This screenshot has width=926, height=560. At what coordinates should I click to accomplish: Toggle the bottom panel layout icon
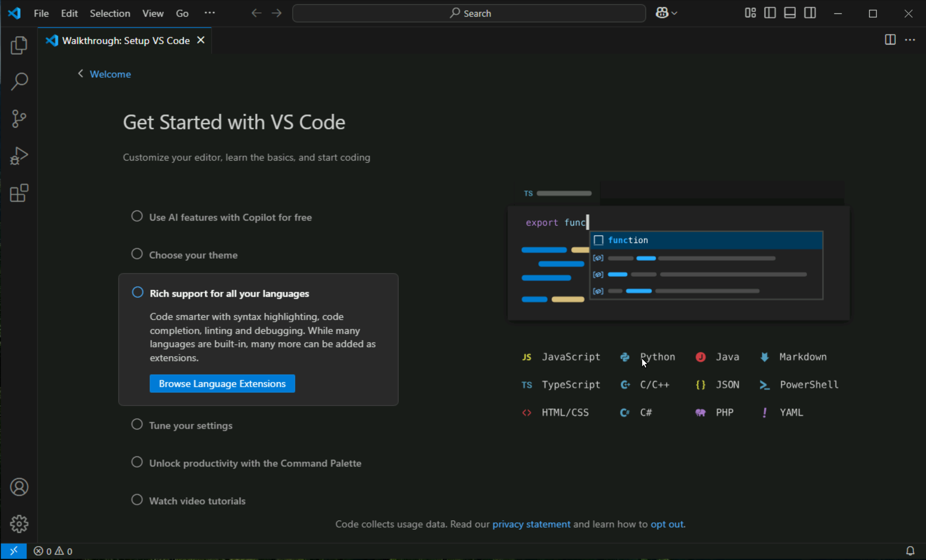pos(790,13)
